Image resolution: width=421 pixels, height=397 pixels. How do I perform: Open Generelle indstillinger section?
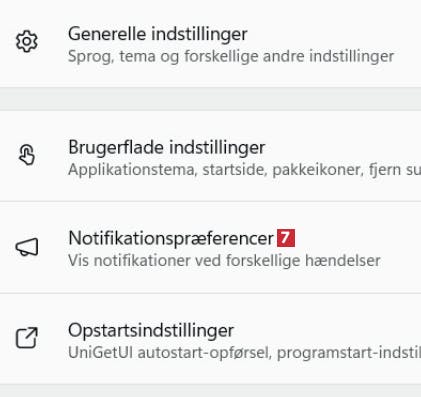[x=210, y=43]
